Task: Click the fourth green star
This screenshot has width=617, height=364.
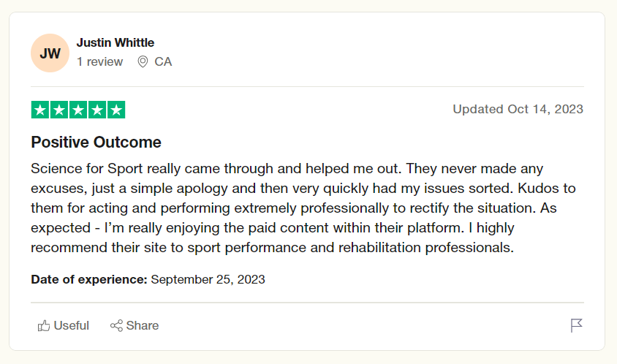Action: [97, 110]
